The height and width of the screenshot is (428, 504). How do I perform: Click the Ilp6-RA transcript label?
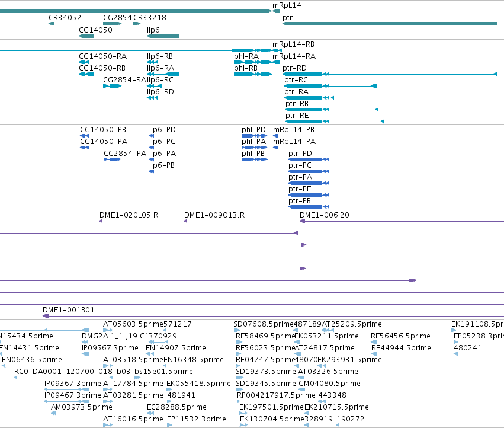point(160,68)
